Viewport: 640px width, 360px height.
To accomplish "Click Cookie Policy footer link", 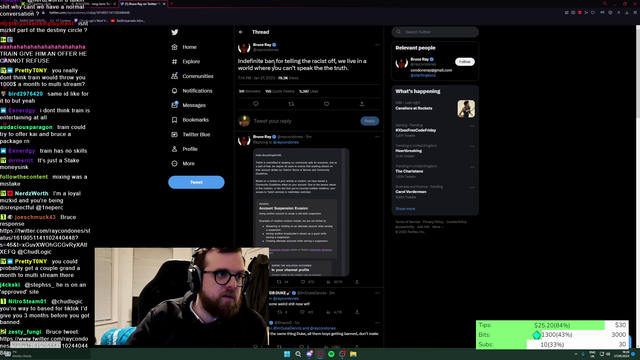I will pos(456,222).
